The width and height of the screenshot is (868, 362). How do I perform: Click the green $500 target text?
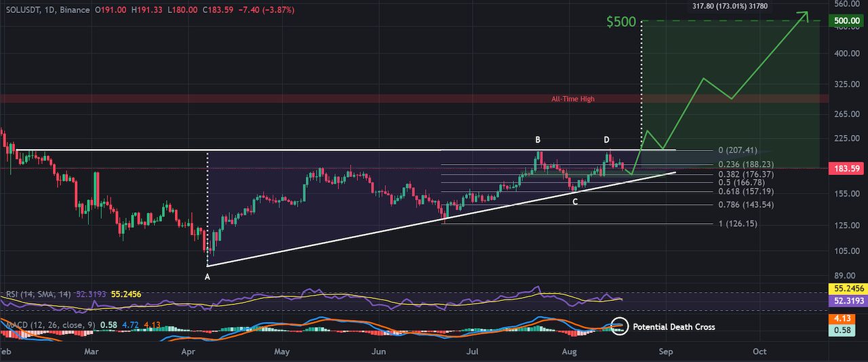[622, 22]
